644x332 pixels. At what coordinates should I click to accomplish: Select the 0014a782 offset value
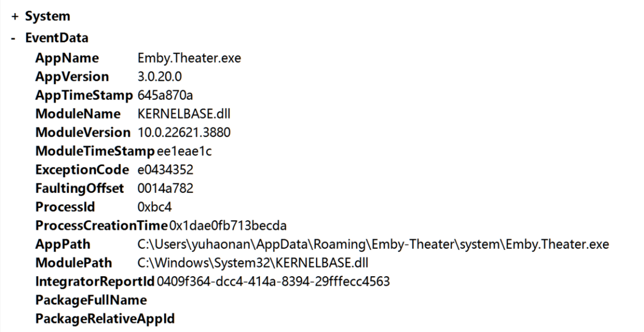(x=165, y=189)
